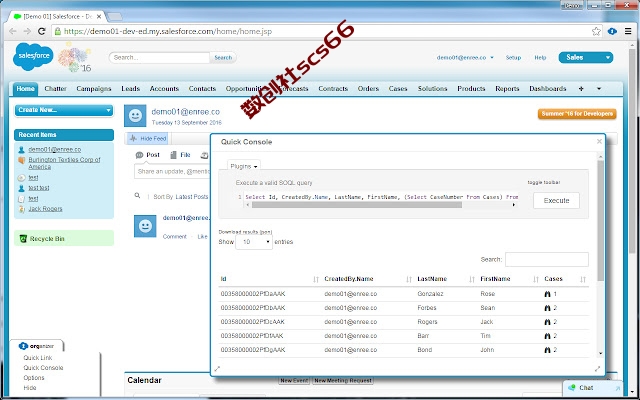Click the Recycle Bin icon
Screen dimensions: 640x400
pyautogui.click(x=23, y=239)
